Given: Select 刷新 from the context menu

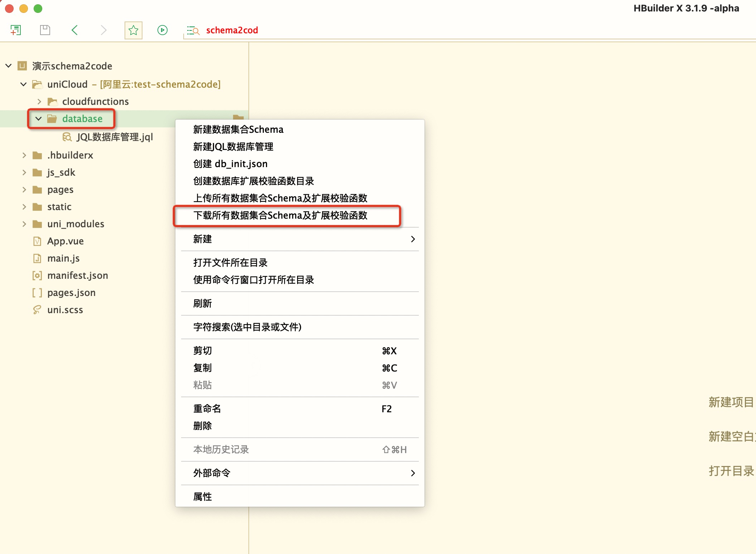Looking at the screenshot, I should coord(202,303).
